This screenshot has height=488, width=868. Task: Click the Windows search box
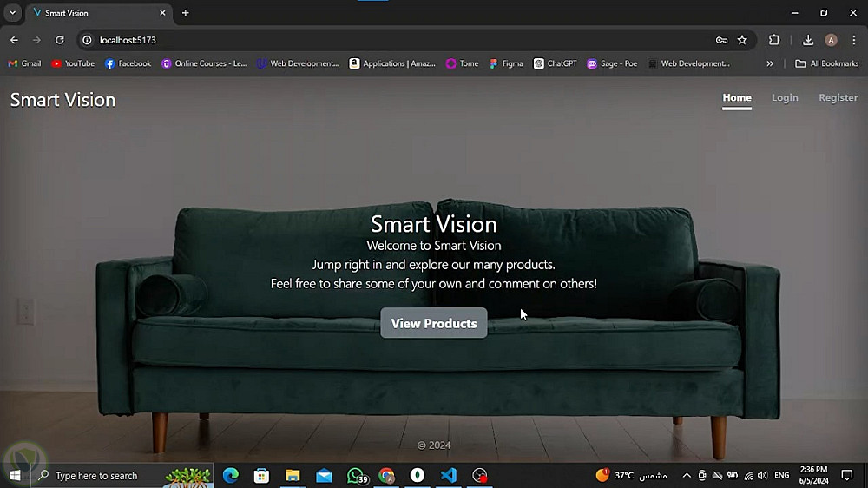pyautogui.click(x=122, y=475)
